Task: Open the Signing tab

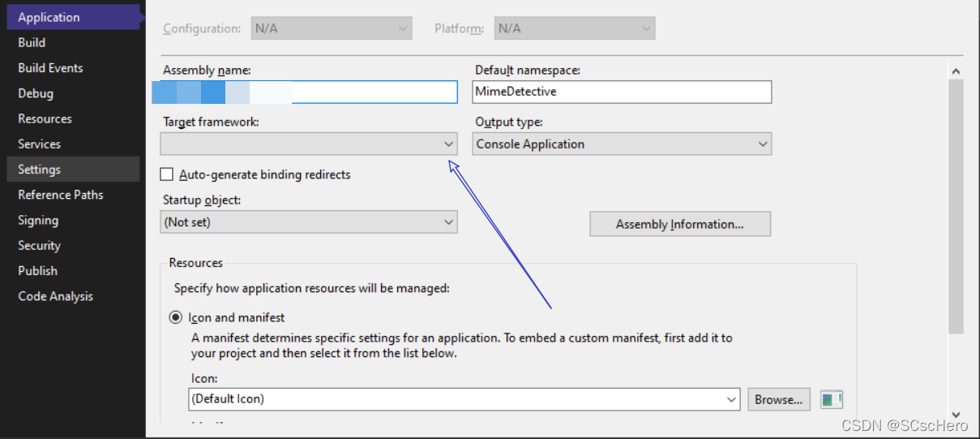Action: 38,220
